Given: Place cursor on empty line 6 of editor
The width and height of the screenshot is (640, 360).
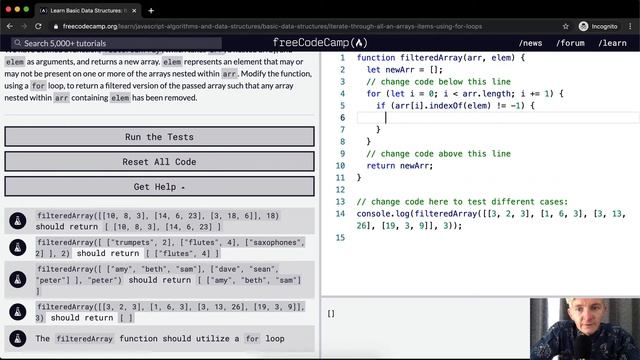Looking at the screenshot, I should pyautogui.click(x=498, y=118).
